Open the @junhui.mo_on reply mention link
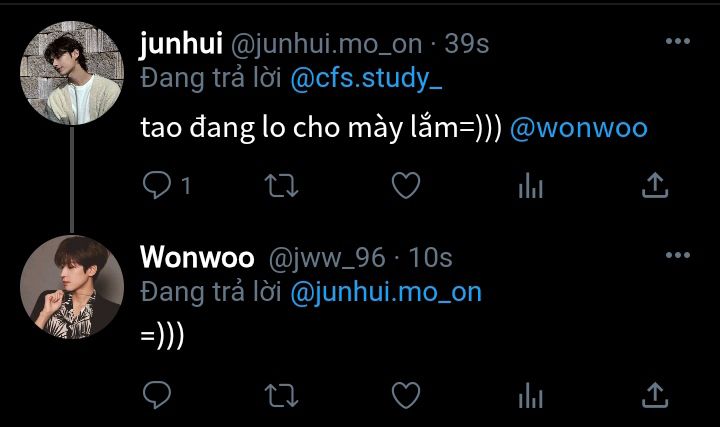This screenshot has width=720, height=427. point(386,292)
